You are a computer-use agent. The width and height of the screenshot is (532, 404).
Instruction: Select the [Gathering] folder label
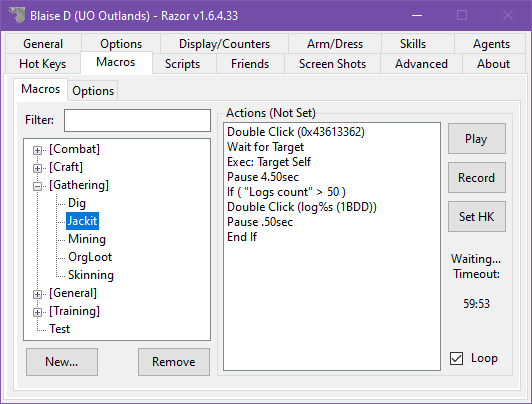click(79, 185)
